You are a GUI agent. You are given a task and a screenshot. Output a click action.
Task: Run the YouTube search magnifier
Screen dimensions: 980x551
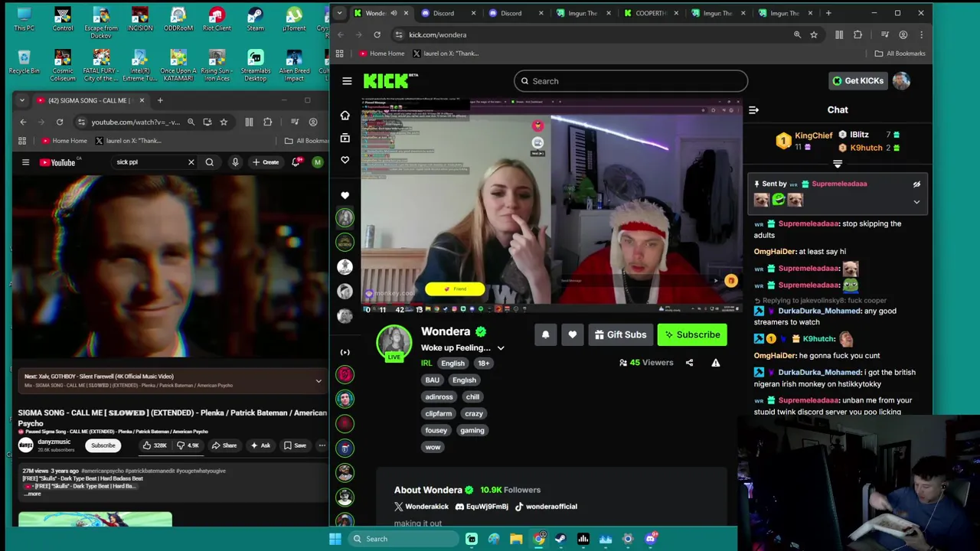pos(209,162)
